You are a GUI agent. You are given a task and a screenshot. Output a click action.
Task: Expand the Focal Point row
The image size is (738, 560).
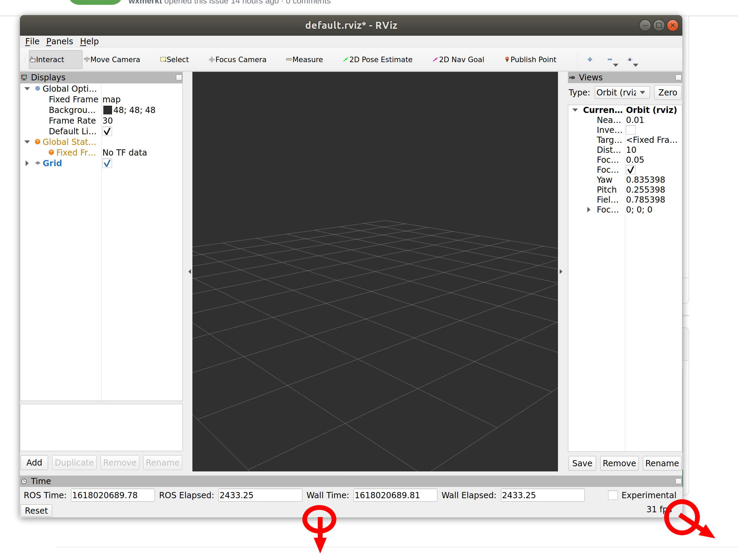click(589, 209)
